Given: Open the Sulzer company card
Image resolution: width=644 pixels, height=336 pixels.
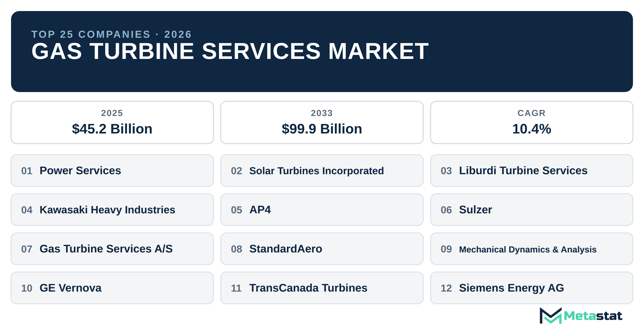Looking at the screenshot, I should 532,210.
